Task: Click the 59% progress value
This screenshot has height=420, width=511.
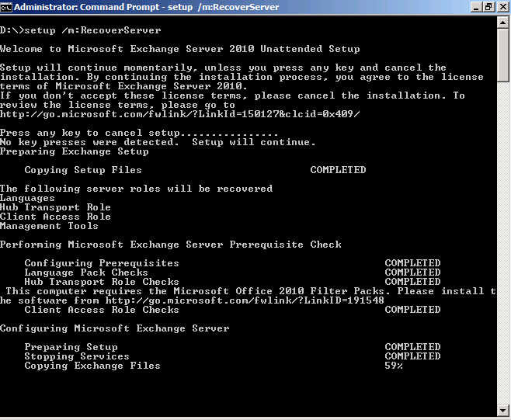Action: 394,366
